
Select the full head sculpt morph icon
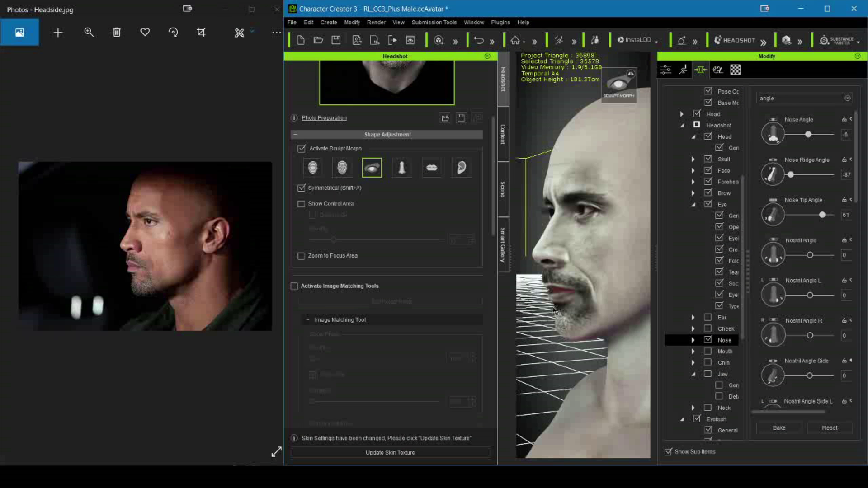tap(312, 168)
